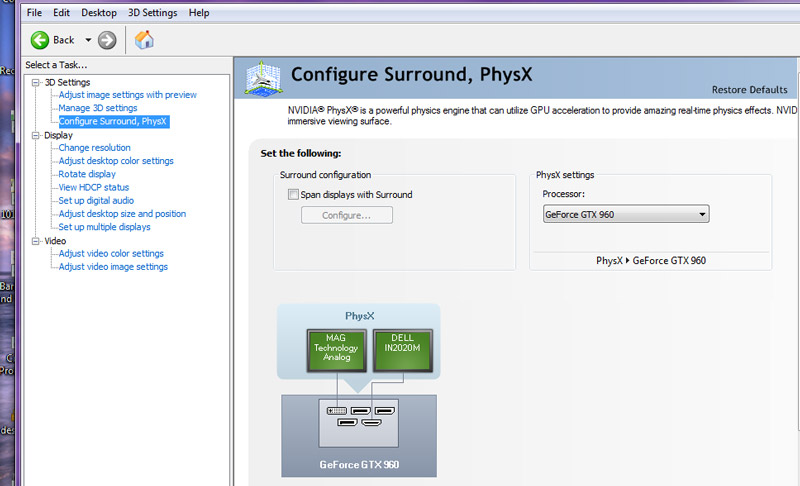Open the Edit menu
The width and height of the screenshot is (800, 486).
click(61, 13)
